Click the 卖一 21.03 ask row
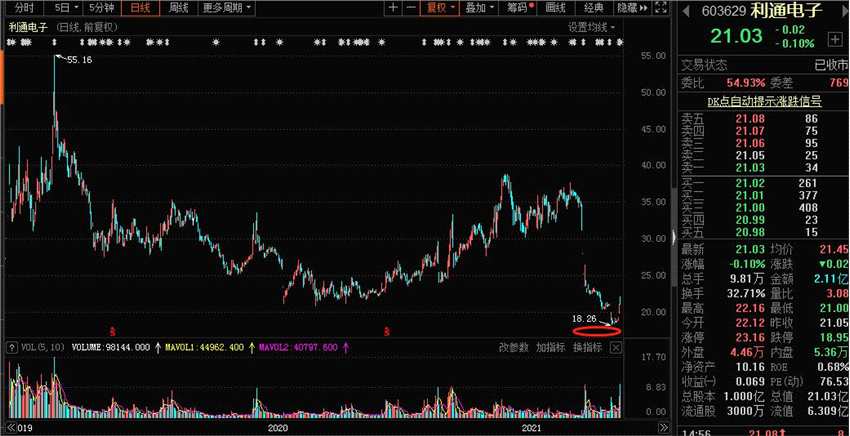Viewport: 850px width, 436px height. click(762, 168)
